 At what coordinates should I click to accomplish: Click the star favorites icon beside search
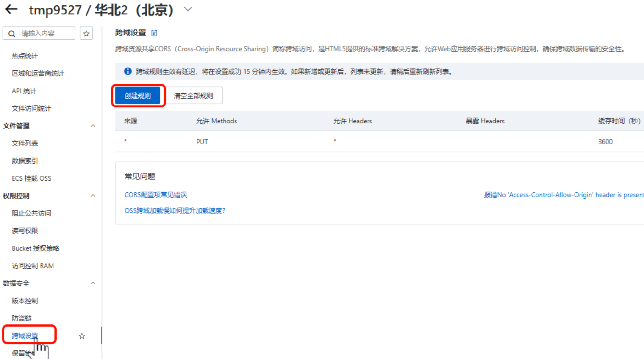tap(86, 33)
